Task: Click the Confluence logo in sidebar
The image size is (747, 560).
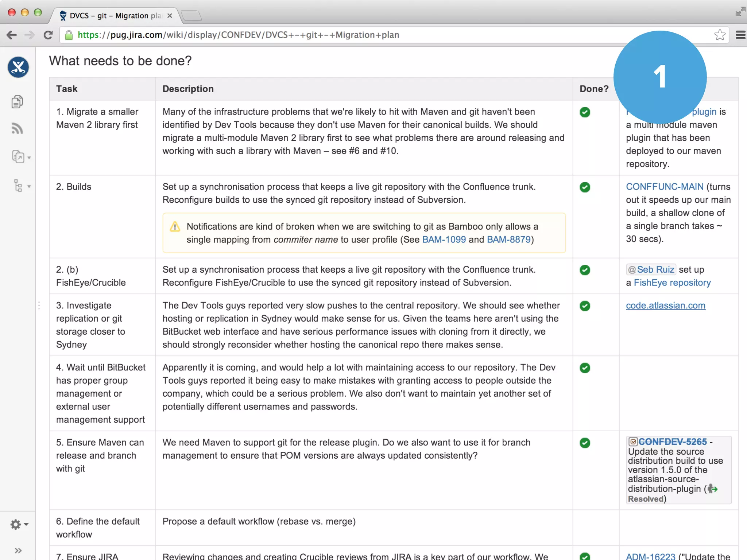Action: click(x=18, y=67)
